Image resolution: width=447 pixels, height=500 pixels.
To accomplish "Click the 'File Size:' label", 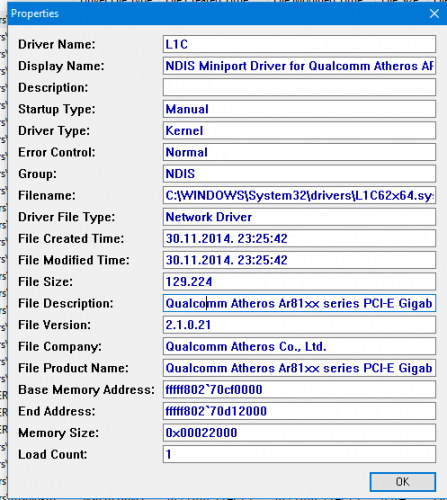I will (x=45, y=282).
